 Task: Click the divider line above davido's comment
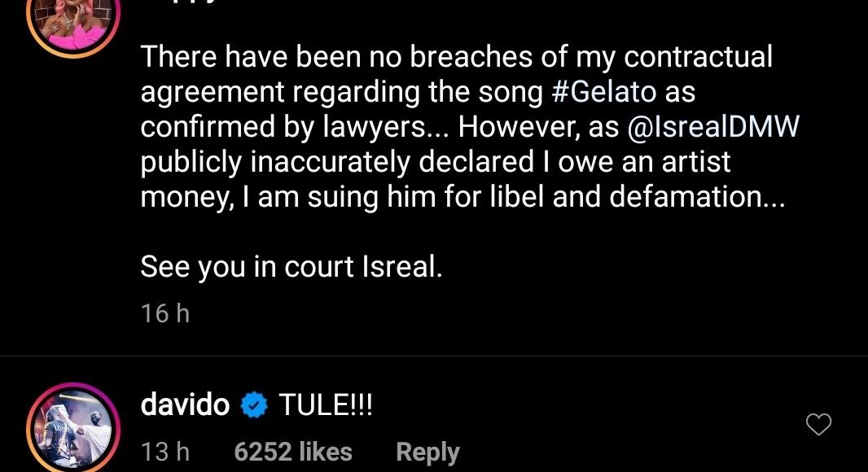434,356
